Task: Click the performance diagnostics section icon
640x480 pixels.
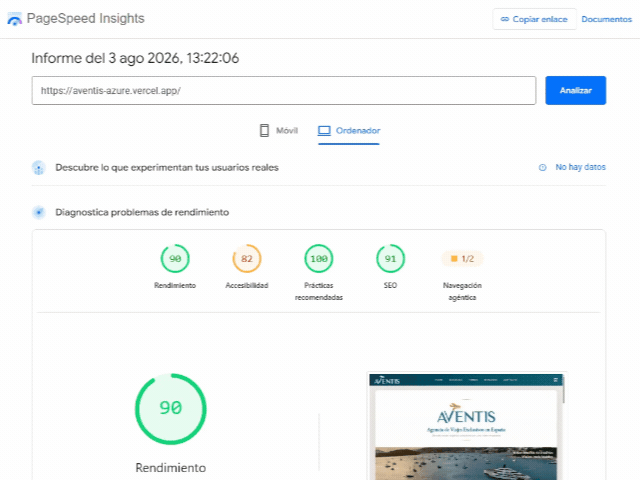Action: tap(39, 212)
